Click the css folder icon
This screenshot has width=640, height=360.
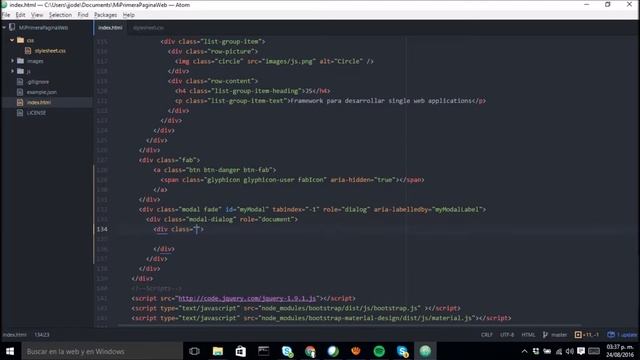tap(20, 40)
